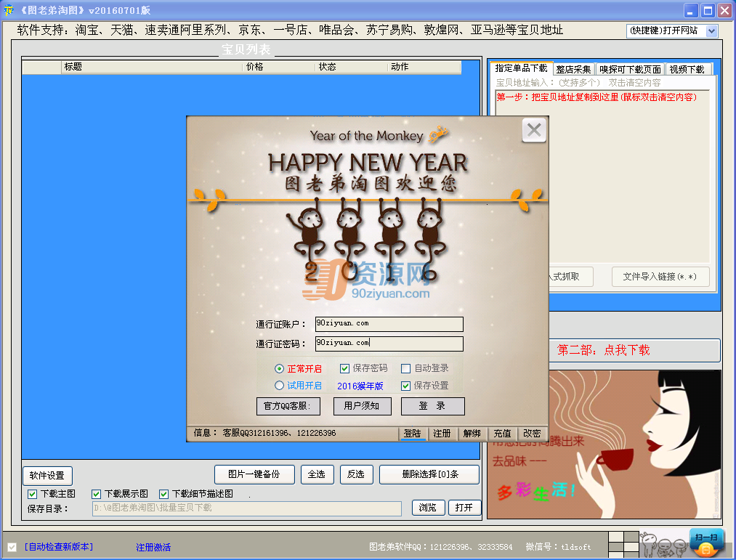The width and height of the screenshot is (736, 560).
Task: Click the 宝贝地址 input text area
Action: click(x=603, y=176)
